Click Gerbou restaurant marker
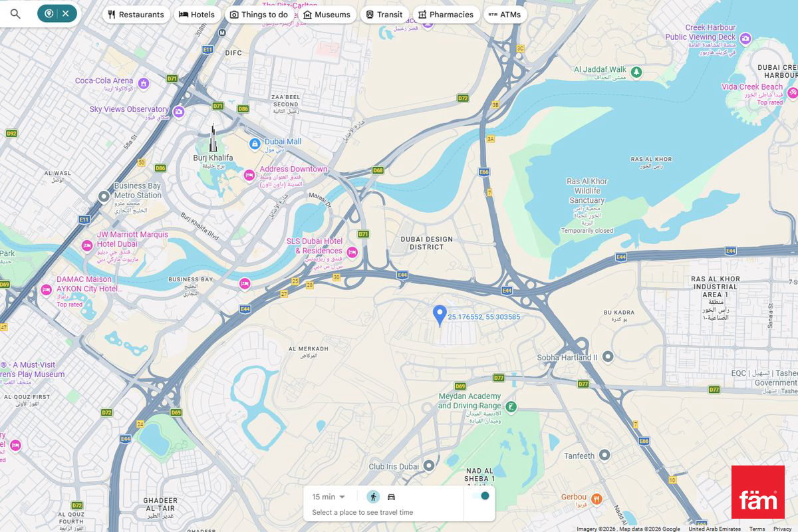 click(597, 498)
